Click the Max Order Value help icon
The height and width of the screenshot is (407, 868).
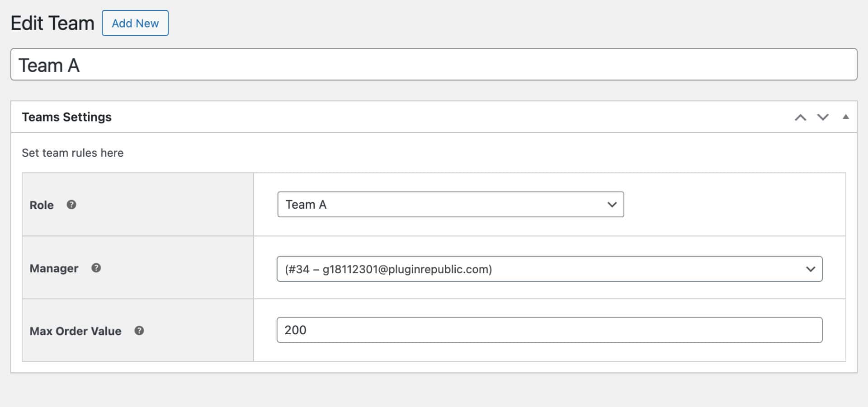click(x=139, y=331)
